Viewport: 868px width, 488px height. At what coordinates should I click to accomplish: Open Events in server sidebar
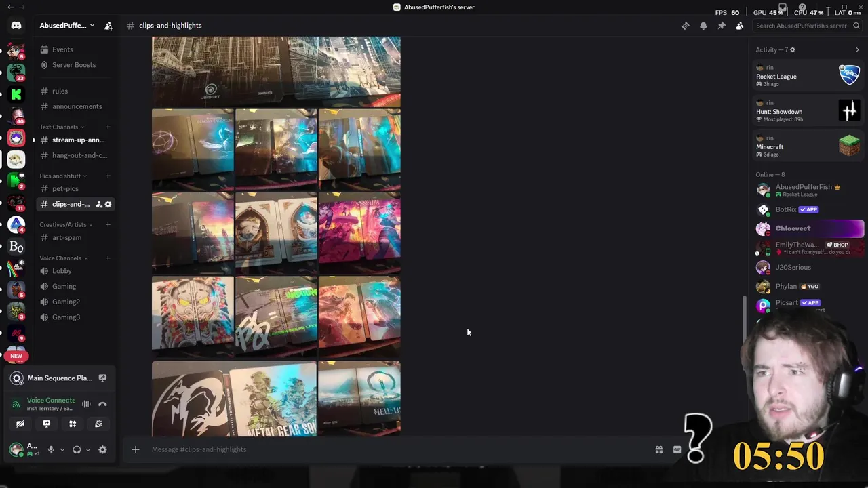pyautogui.click(x=75, y=49)
